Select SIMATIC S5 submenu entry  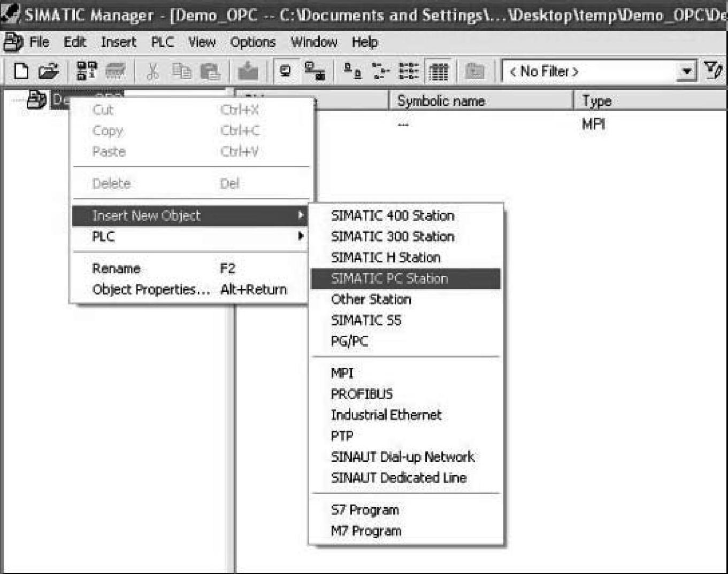coord(405,320)
